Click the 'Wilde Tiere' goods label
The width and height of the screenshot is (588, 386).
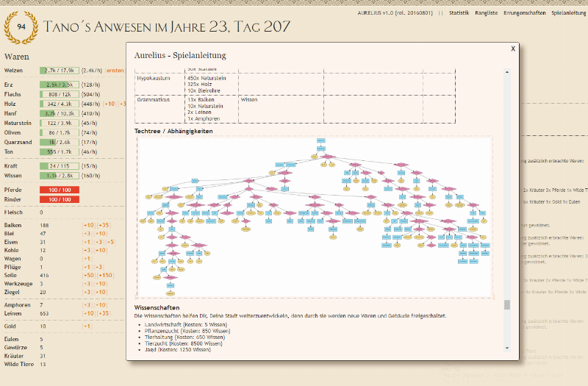pos(19,364)
